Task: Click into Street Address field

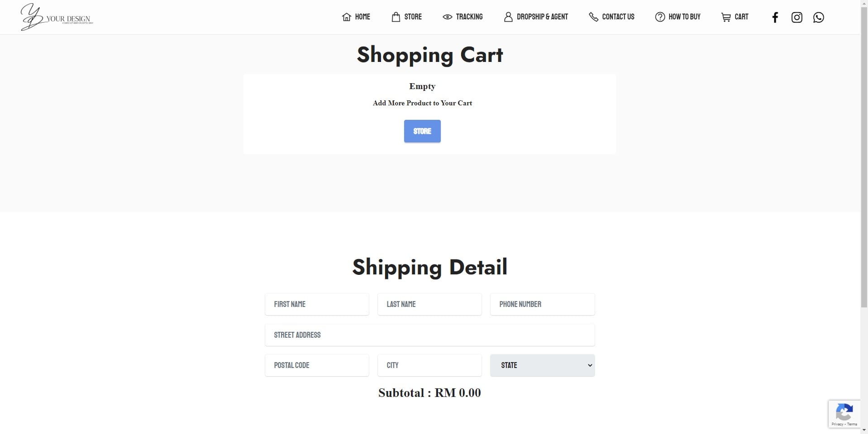Action: 429,335
